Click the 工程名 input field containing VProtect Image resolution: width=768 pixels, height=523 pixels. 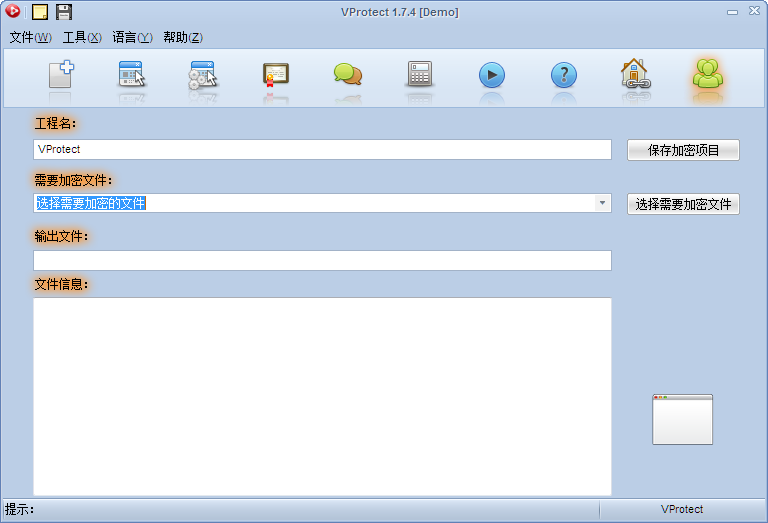(x=322, y=149)
